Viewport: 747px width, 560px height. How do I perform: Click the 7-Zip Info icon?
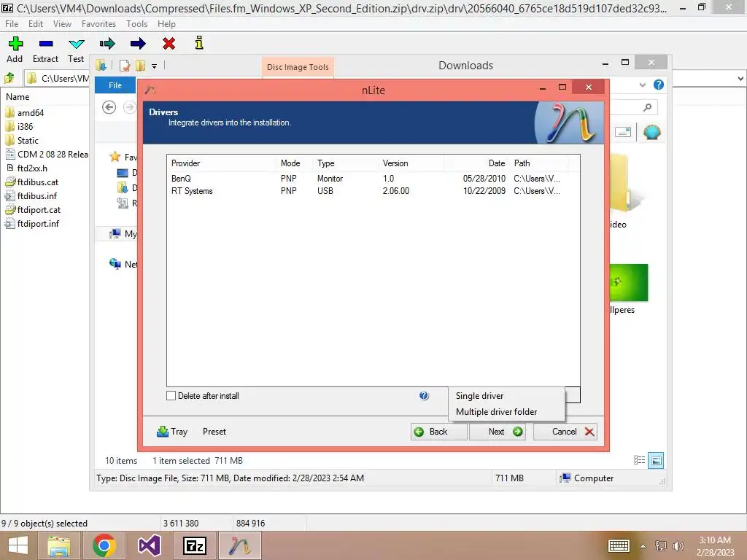pos(199,43)
